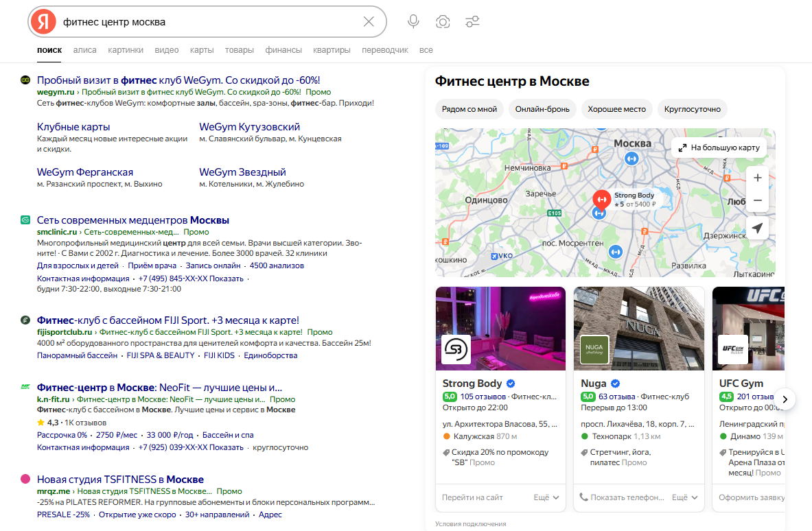Screen dimensions: 812x531
Task: Open Панорамный бассейн sitelink
Action: point(77,355)
